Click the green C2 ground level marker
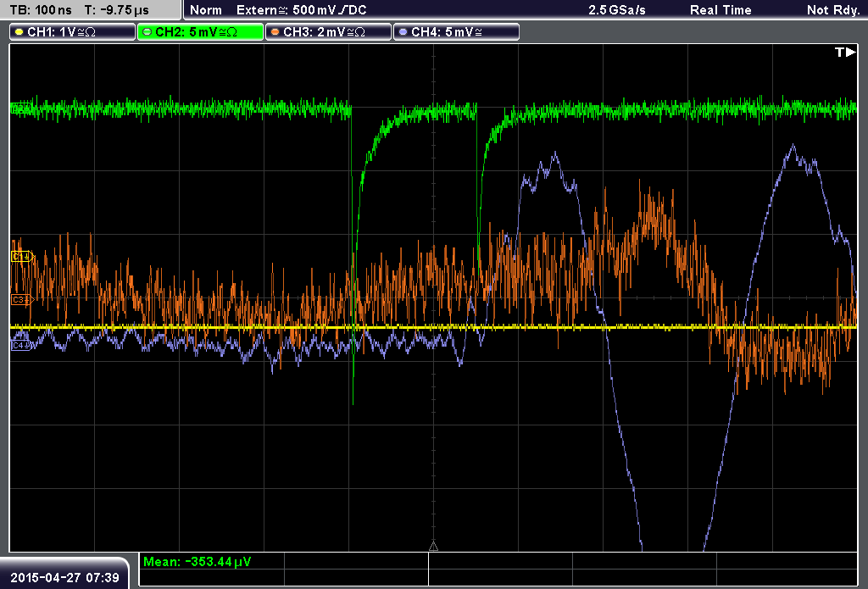 point(20,108)
